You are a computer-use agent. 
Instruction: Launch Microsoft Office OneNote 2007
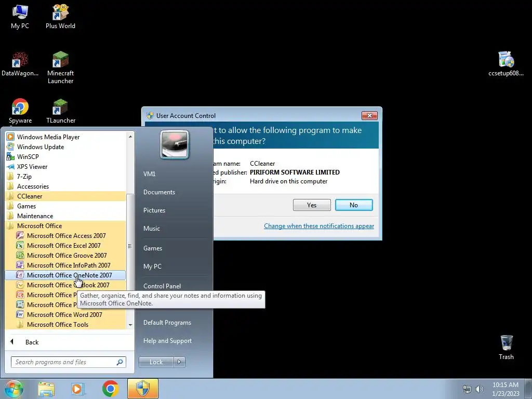[65, 275]
